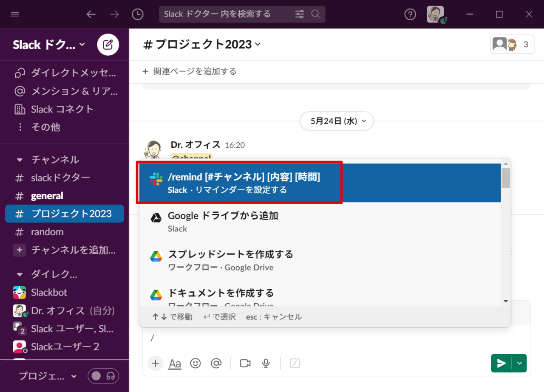Collapse the チャンネル section
Viewport: 544px width, 392px height.
pos(19,160)
